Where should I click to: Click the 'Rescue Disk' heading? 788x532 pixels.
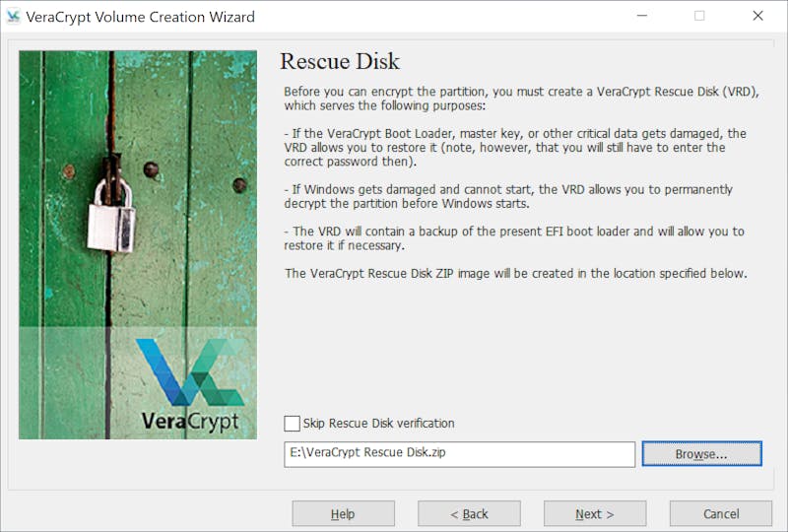[x=340, y=61]
